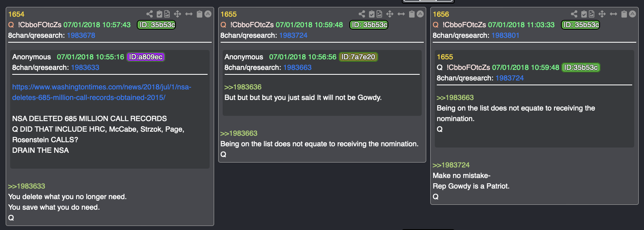Click the circled up-arrow on post 1656
Screen dimensions: 644x230
pyautogui.click(x=632, y=14)
